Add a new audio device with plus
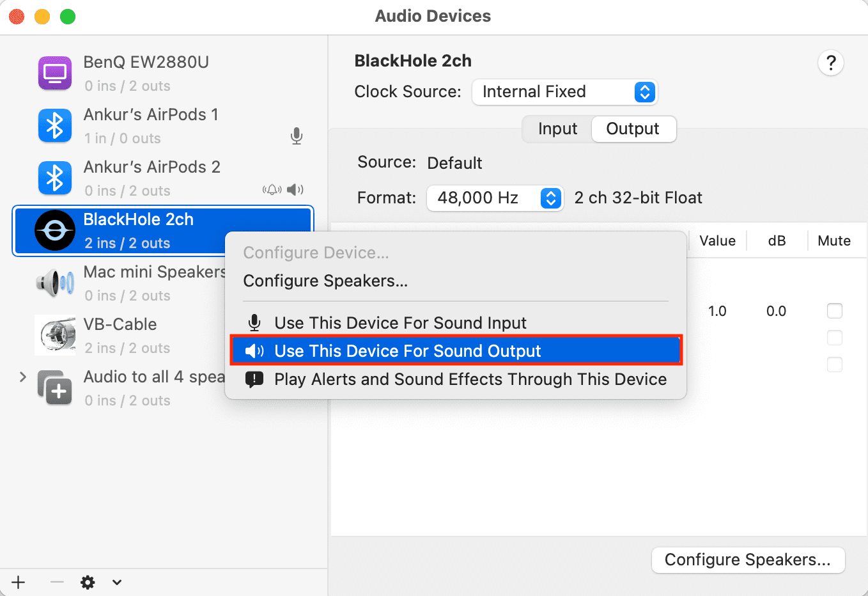Screen dimensions: 868x596 tap(19, 582)
